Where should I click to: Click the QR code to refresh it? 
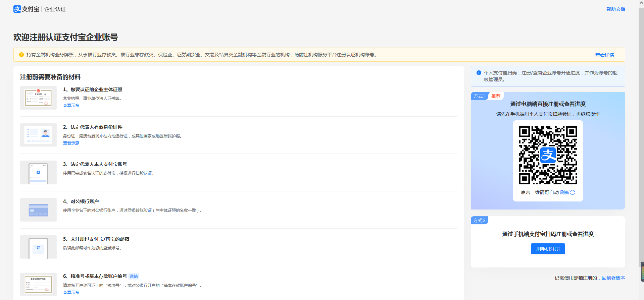548,155
